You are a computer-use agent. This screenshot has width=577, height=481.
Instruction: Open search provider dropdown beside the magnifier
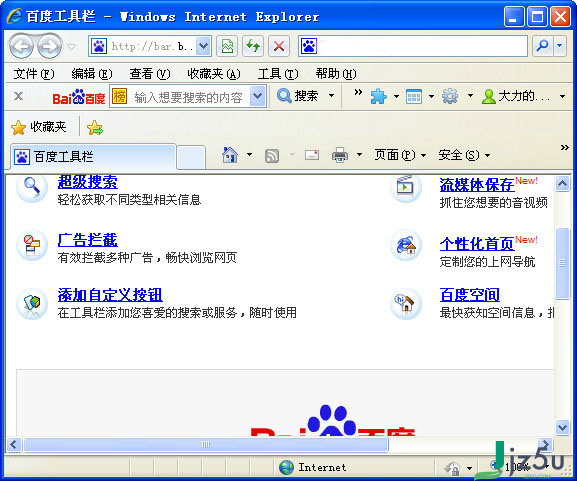560,46
